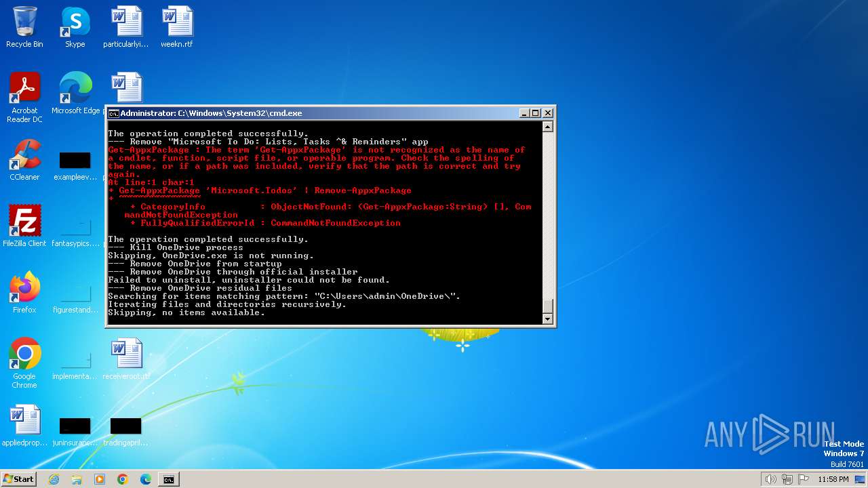Click 'Searching for items matching pattern' line
This screenshot has width=868, height=488.
pyautogui.click(x=284, y=296)
